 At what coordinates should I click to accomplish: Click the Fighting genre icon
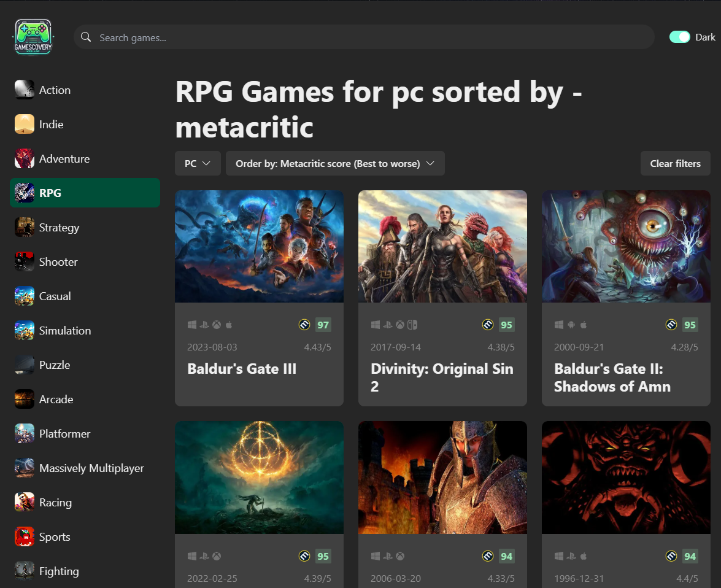pos(25,571)
